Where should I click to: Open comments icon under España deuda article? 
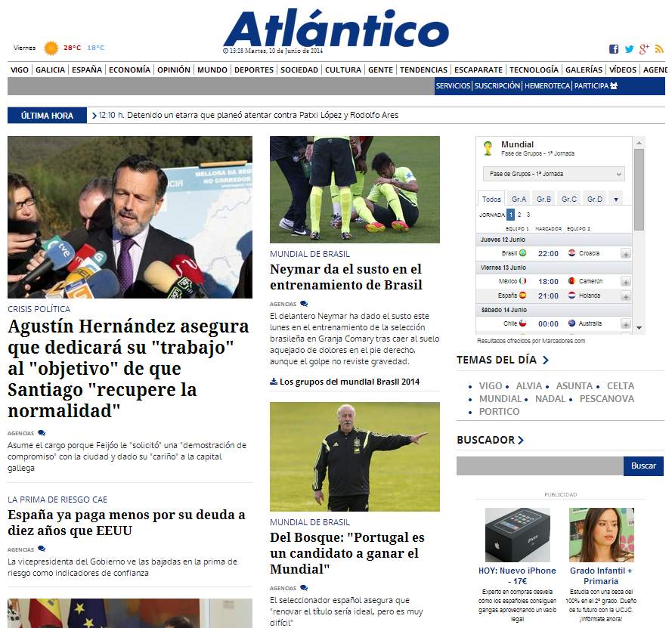tap(42, 549)
